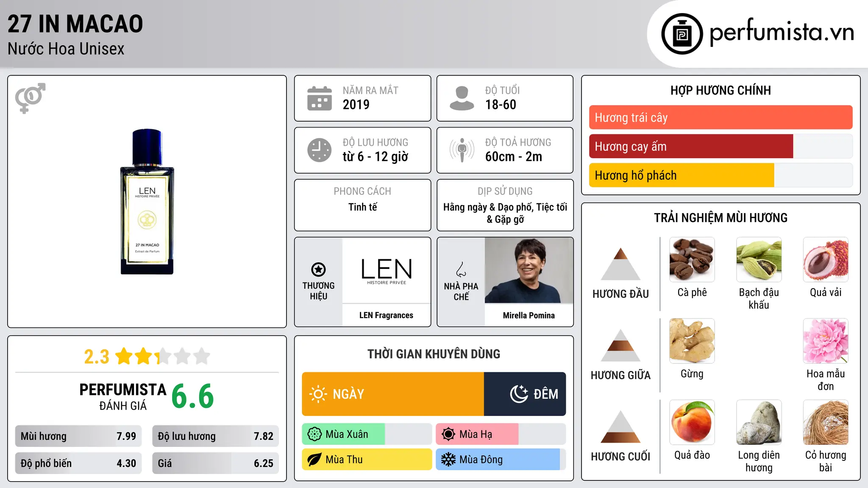Viewport: 868px width, 488px height.
Task: Click the Hương hổ phách accord bar
Action: click(x=721, y=175)
